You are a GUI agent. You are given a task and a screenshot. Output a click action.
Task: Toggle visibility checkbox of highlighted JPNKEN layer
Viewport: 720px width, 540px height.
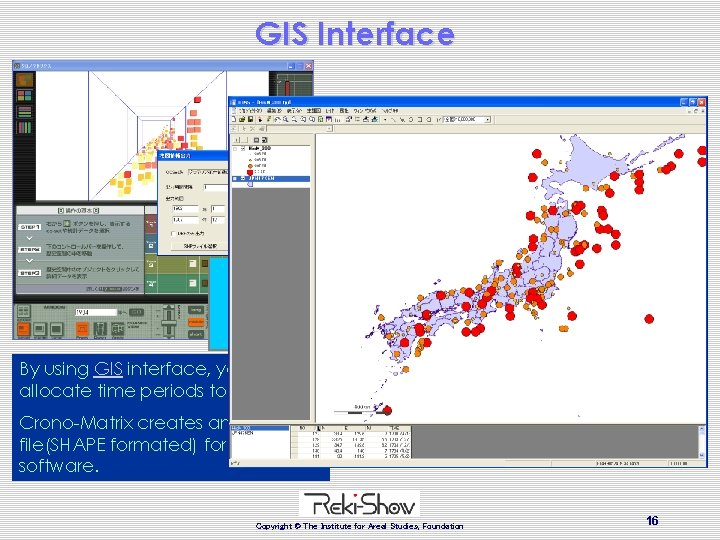(x=243, y=179)
